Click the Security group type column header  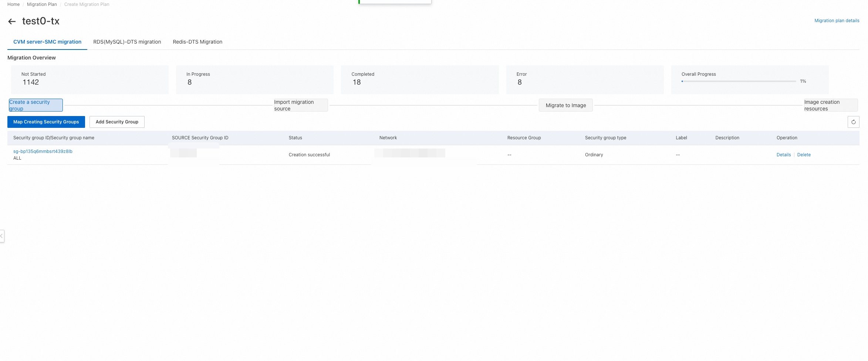click(x=605, y=138)
